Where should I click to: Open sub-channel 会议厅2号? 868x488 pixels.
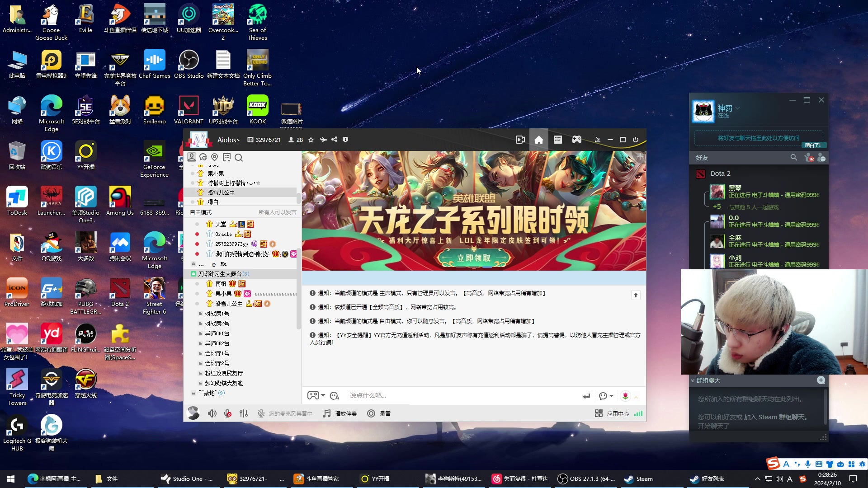[217, 363]
